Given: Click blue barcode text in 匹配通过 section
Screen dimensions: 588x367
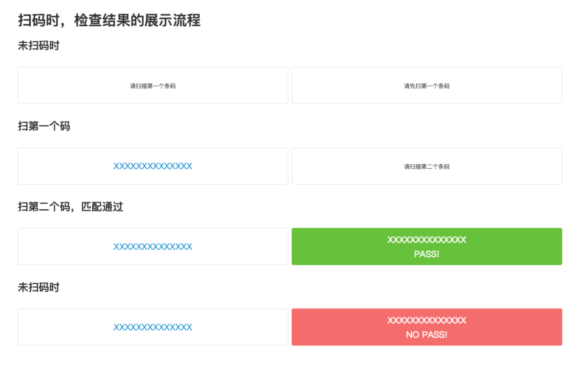Looking at the screenshot, I should click(x=153, y=247).
